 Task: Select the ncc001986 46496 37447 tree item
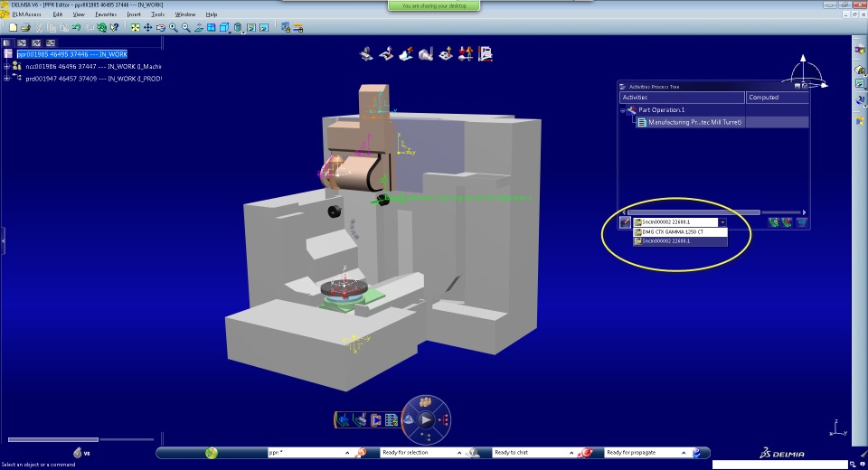93,66
